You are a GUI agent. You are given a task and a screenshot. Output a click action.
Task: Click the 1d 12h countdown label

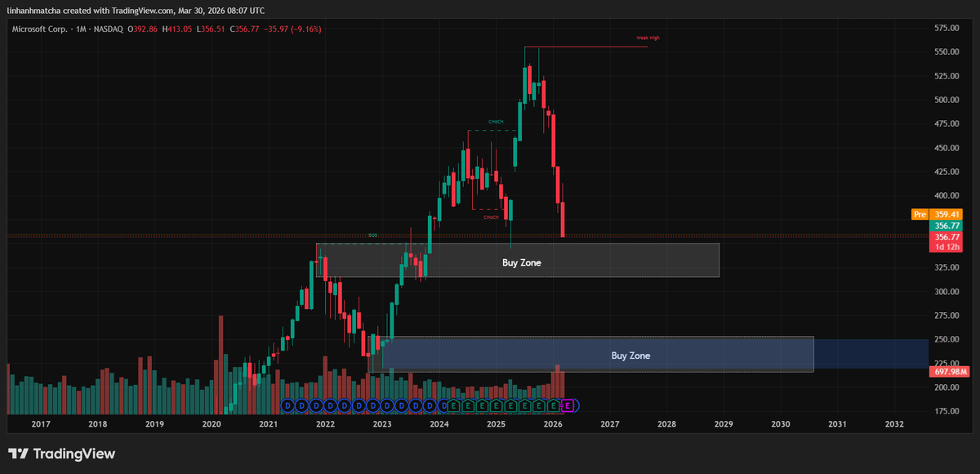947,247
